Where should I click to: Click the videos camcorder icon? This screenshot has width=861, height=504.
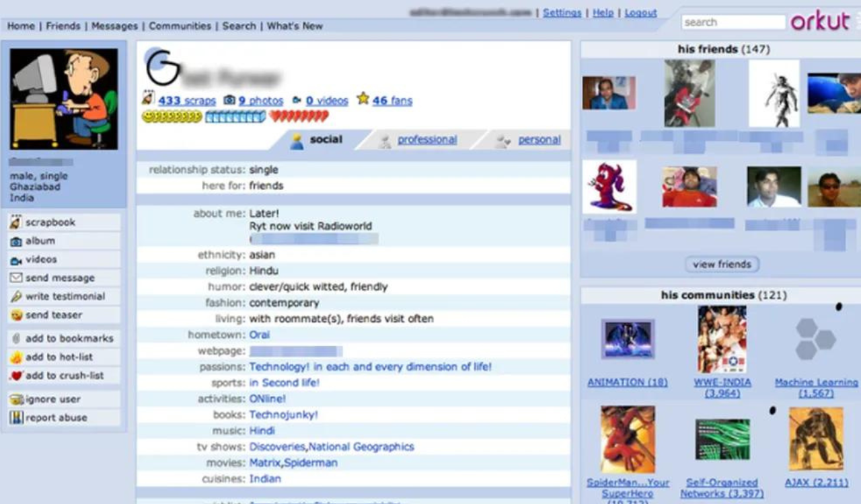(15, 260)
